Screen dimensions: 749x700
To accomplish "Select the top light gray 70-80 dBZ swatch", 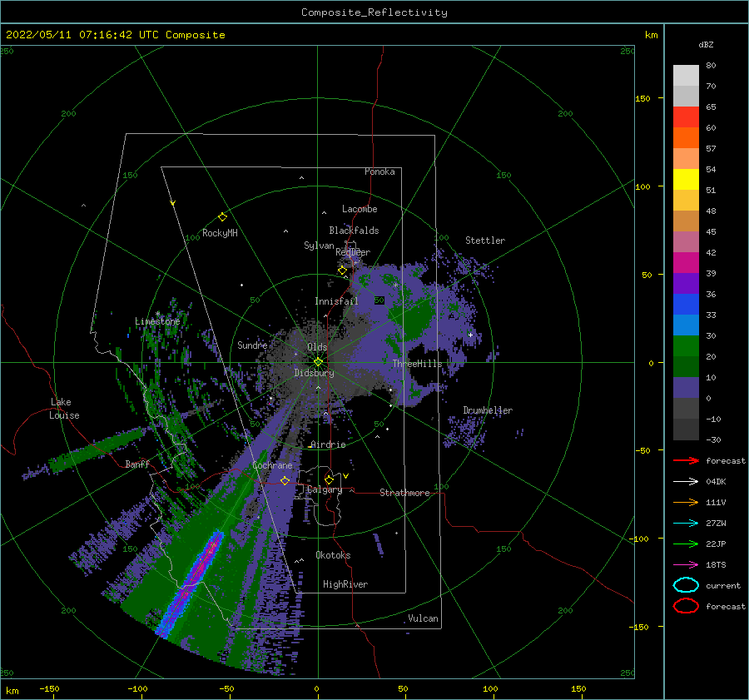I will click(686, 76).
